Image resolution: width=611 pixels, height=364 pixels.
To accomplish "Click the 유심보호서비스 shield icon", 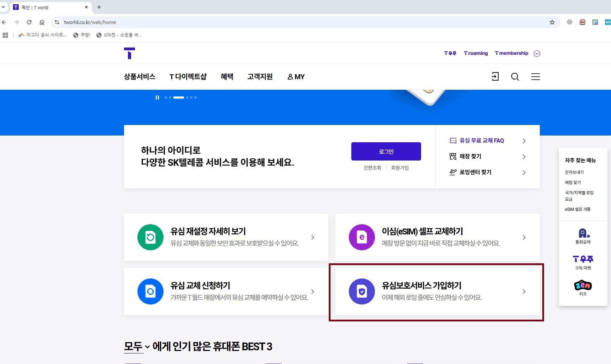I will coord(362,291).
